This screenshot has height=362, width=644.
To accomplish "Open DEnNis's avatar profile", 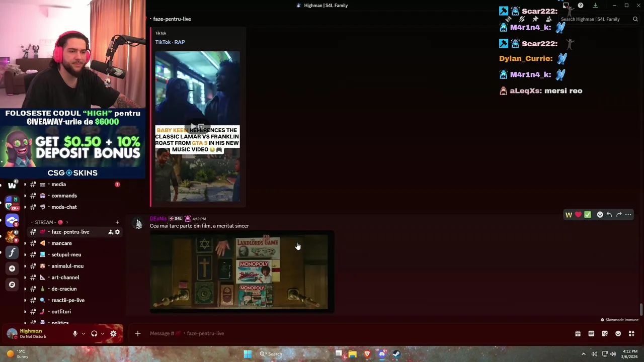I will coord(138,224).
